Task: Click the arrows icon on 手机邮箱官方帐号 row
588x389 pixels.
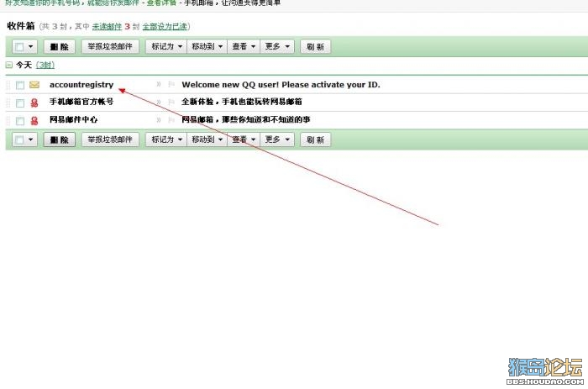Action: point(159,102)
